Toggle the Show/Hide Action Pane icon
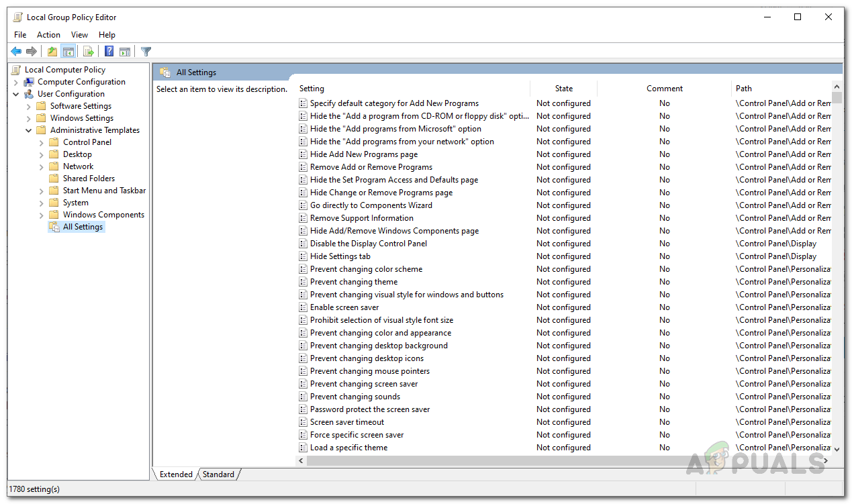Image resolution: width=852 pixels, height=504 pixels. pos(125,52)
